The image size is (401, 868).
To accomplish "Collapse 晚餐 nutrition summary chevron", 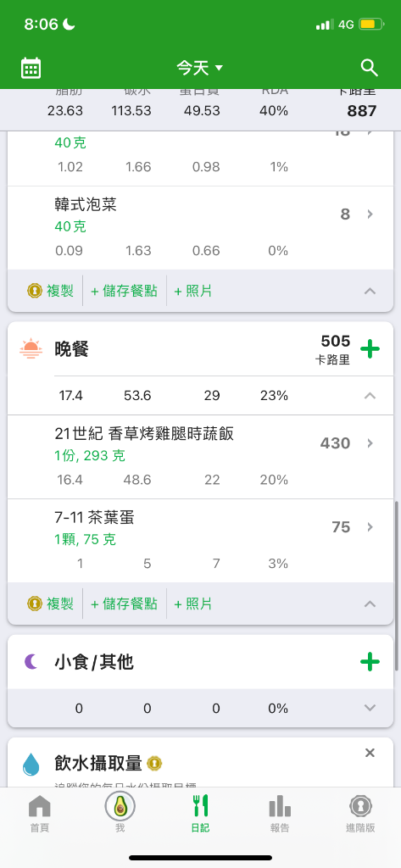I will 370,396.
